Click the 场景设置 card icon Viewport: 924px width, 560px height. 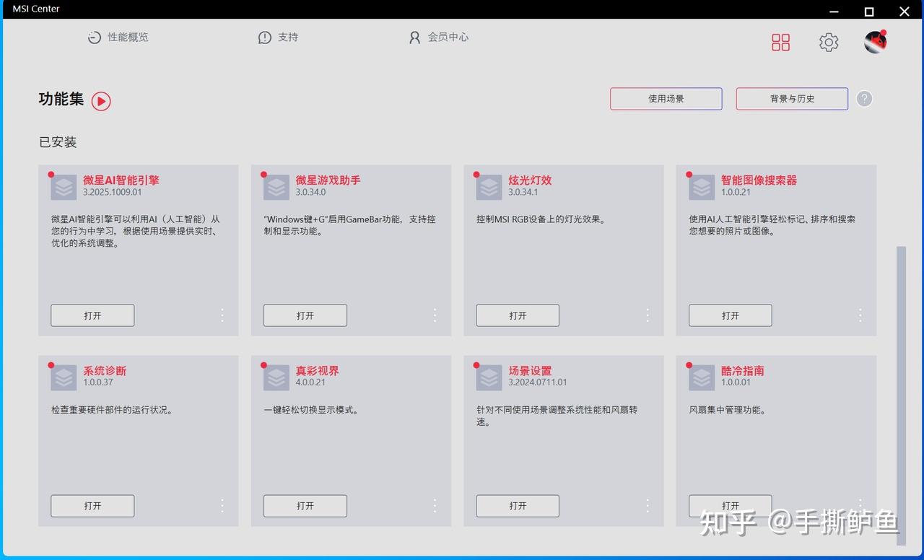[x=489, y=377]
